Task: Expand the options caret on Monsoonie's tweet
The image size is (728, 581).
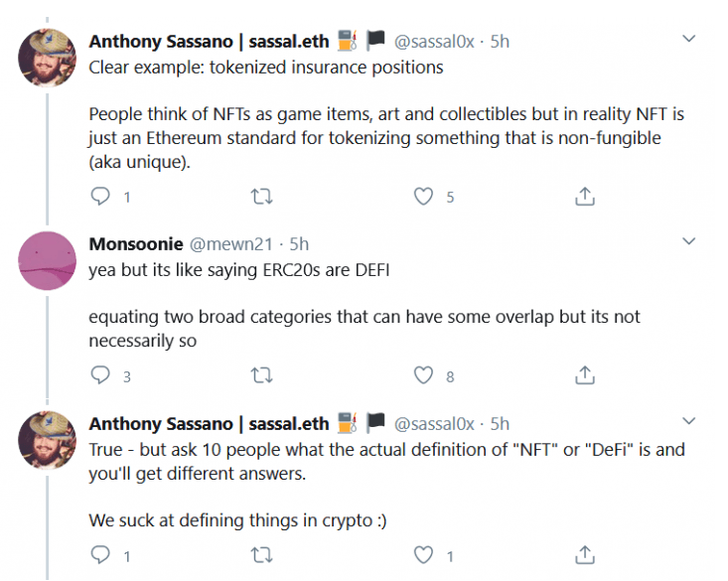Action: pos(690,242)
